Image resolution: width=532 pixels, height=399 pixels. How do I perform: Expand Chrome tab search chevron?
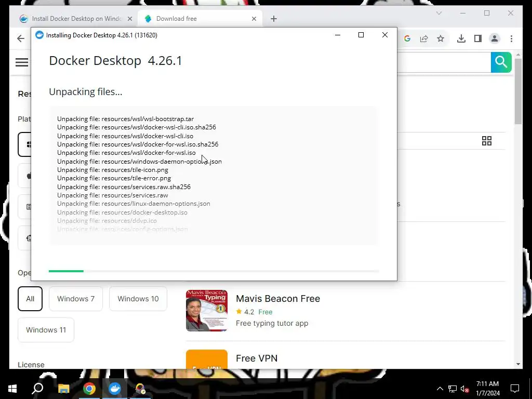point(438,13)
